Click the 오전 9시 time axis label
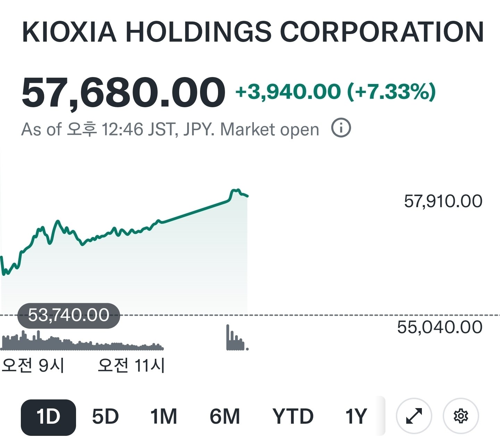Viewport: 500px width, 448px height. tap(33, 365)
